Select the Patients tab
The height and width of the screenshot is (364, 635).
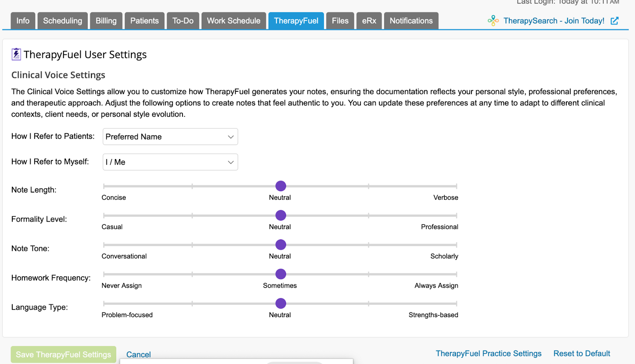tap(144, 21)
